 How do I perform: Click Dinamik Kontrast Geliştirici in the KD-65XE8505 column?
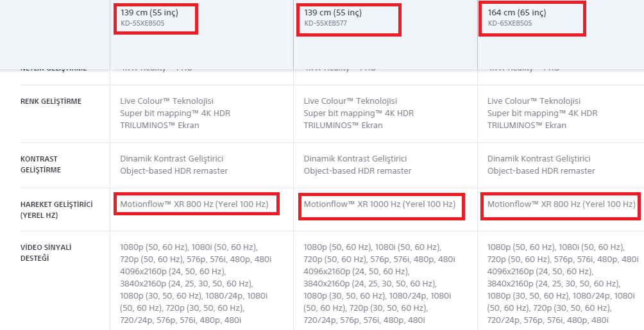coord(539,158)
